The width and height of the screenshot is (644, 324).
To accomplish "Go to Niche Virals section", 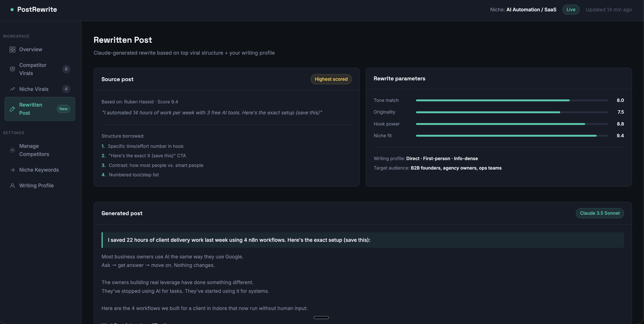I will pos(40,89).
